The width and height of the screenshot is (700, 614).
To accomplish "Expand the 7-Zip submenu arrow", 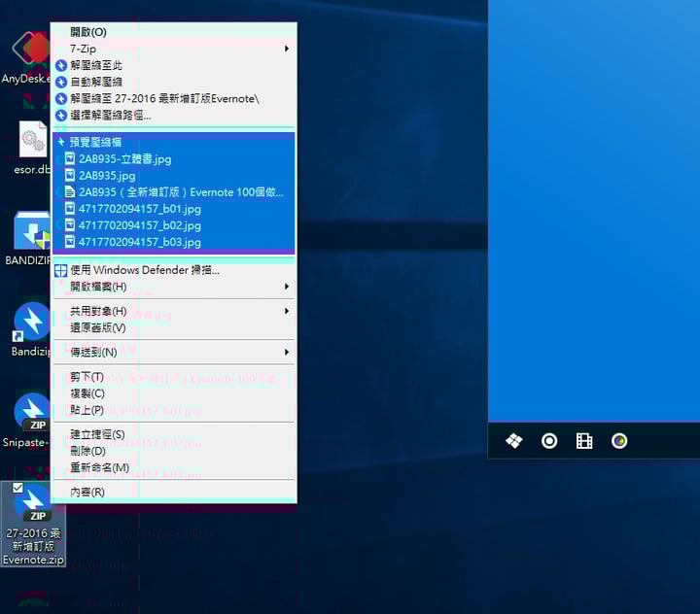I will (x=287, y=49).
